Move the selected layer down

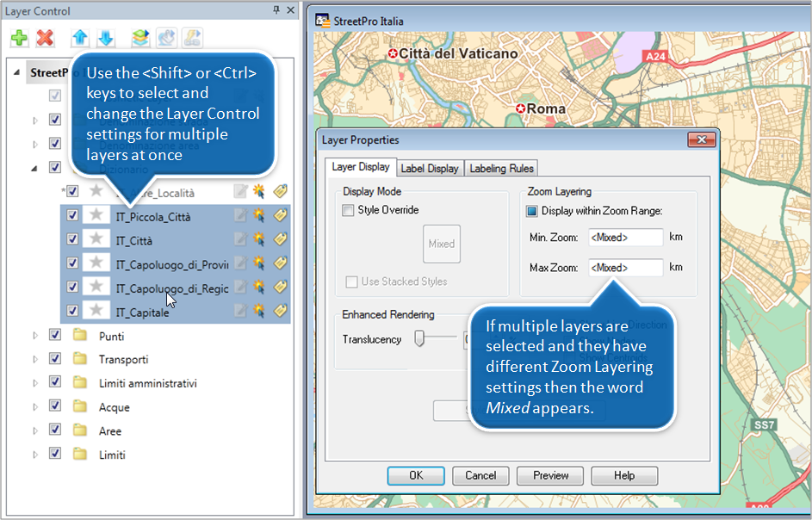tap(107, 38)
